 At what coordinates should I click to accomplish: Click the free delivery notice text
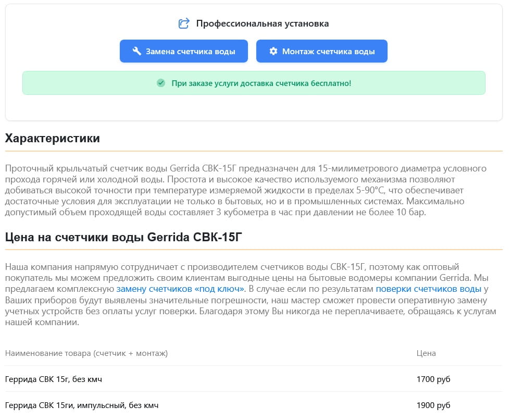261,83
